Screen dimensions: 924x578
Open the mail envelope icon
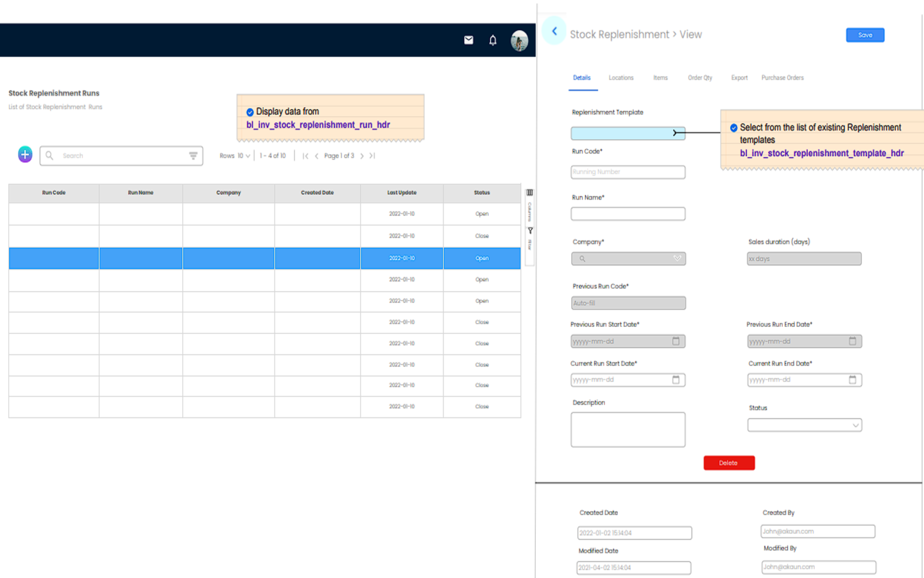[x=468, y=40]
